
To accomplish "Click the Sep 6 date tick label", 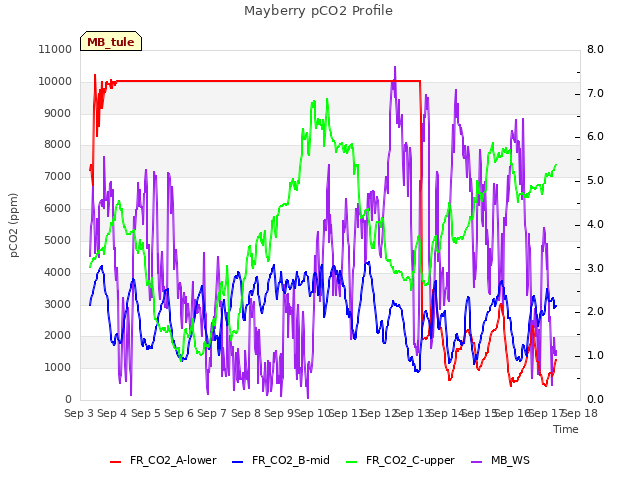I will (179, 413).
